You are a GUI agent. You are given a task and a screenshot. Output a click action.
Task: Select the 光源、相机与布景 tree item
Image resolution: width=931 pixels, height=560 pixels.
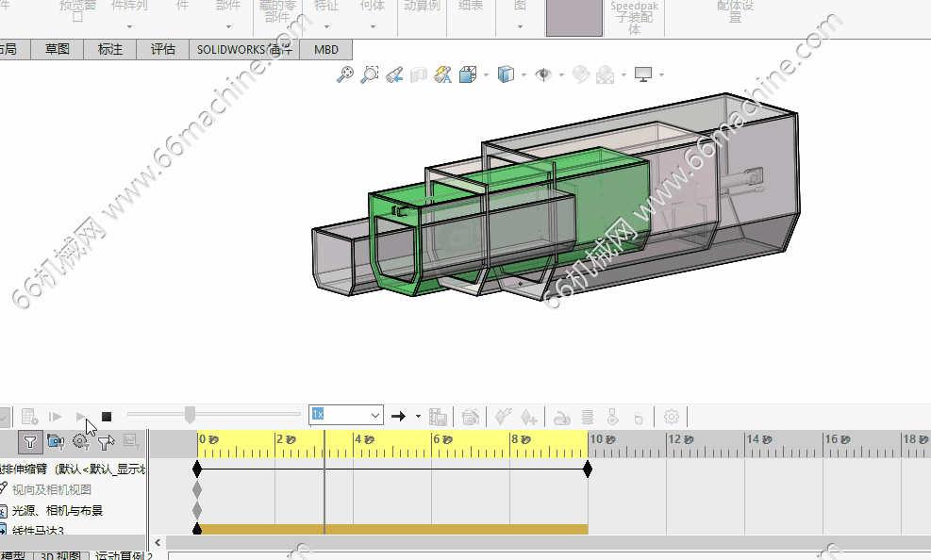(x=57, y=510)
